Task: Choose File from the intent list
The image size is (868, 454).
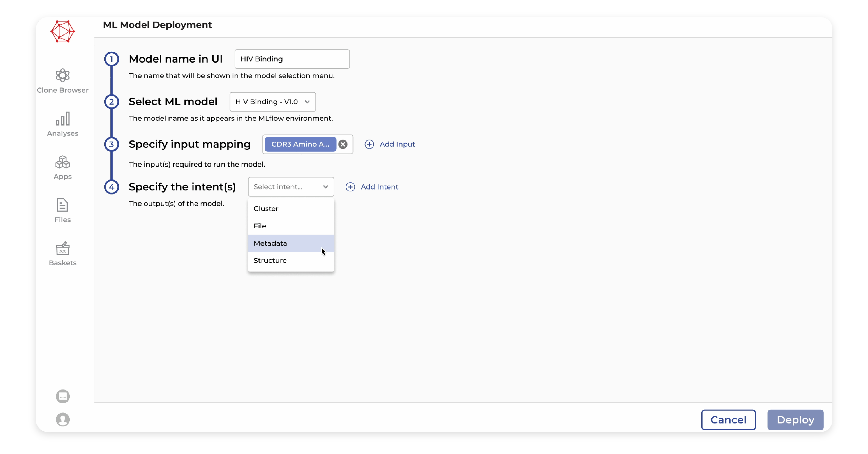Action: tap(291, 226)
